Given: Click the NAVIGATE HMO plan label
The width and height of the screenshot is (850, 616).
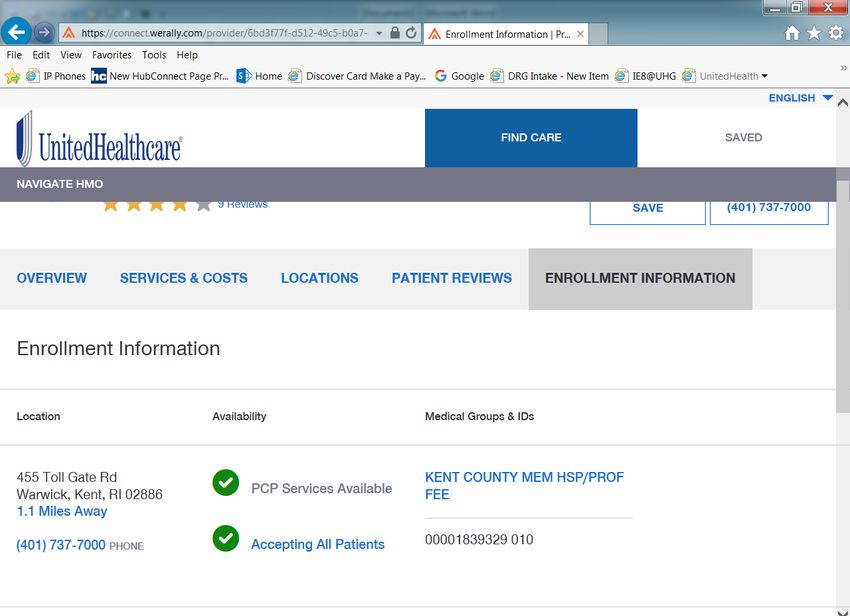Looking at the screenshot, I should (60, 184).
